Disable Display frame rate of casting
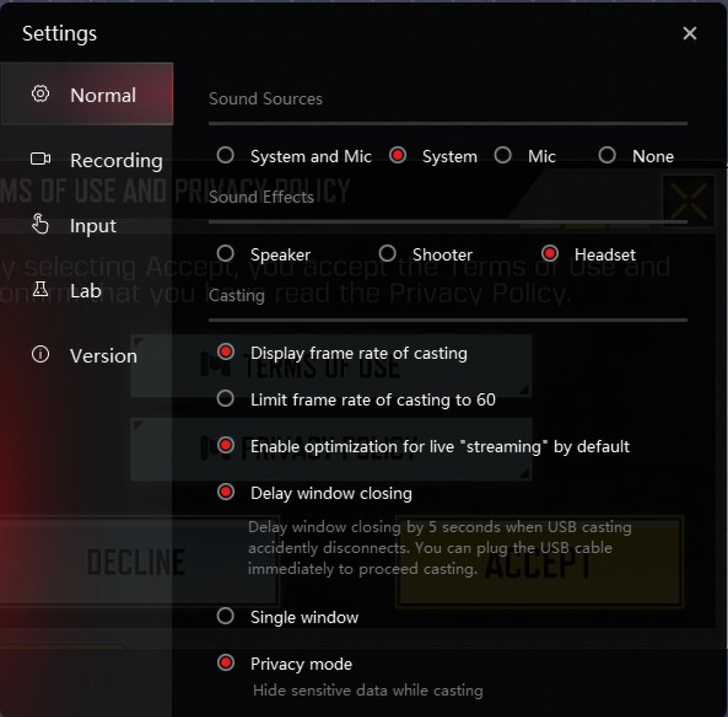728x717 pixels. point(226,352)
